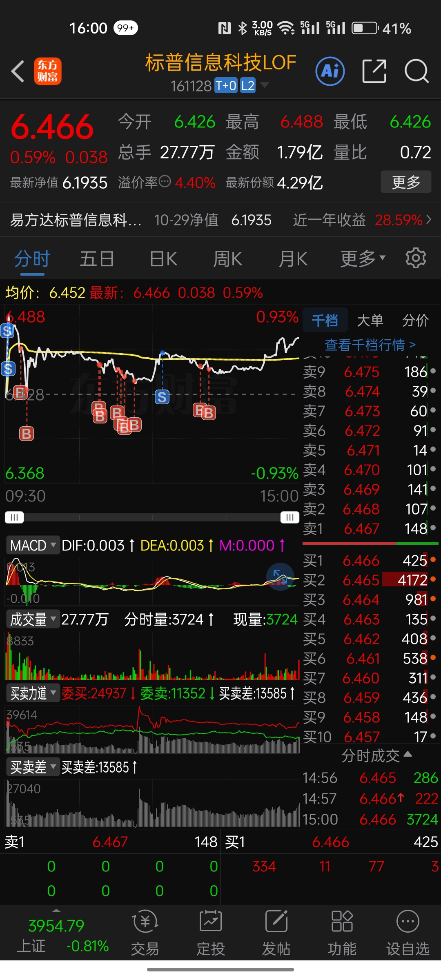The width and height of the screenshot is (441, 980).
Task: Tap the volume bar chart
Action: pos(152,656)
